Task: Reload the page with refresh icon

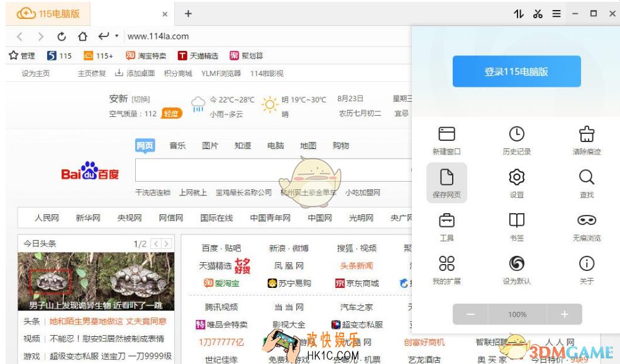Action: 61,36
